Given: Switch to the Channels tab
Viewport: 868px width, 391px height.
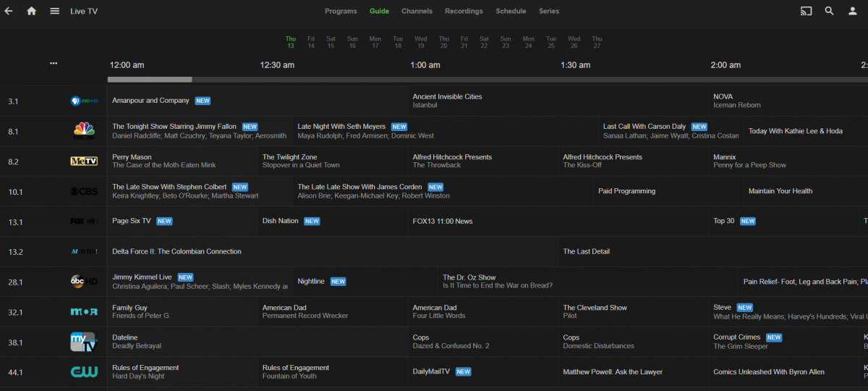Looking at the screenshot, I should [417, 11].
